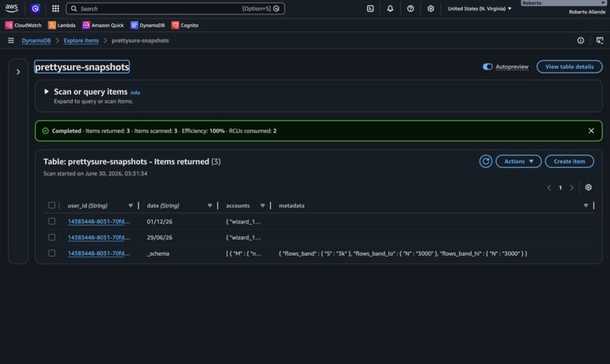Open Info link for Scan or query items
Screen dimensions: 610x364
(x=135, y=92)
